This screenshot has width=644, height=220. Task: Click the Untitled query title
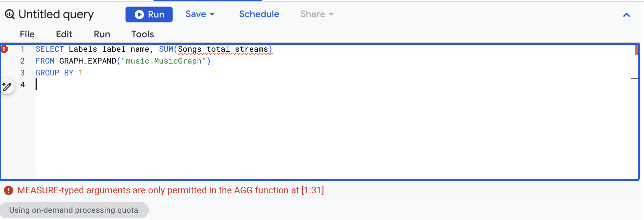coord(56,14)
